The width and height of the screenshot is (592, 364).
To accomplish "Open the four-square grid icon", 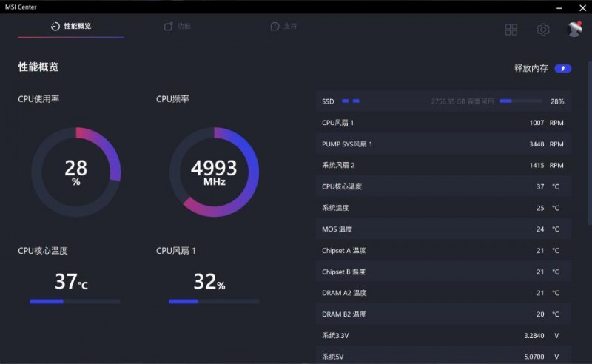I will pyautogui.click(x=511, y=30).
